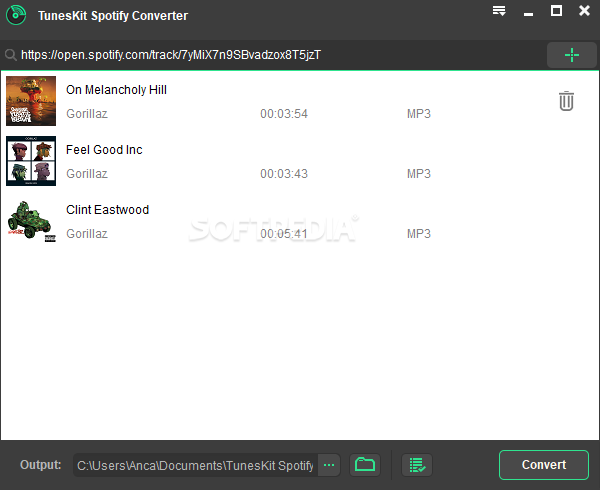Start conversion with Convert button
The width and height of the screenshot is (600, 490).
[x=544, y=465]
